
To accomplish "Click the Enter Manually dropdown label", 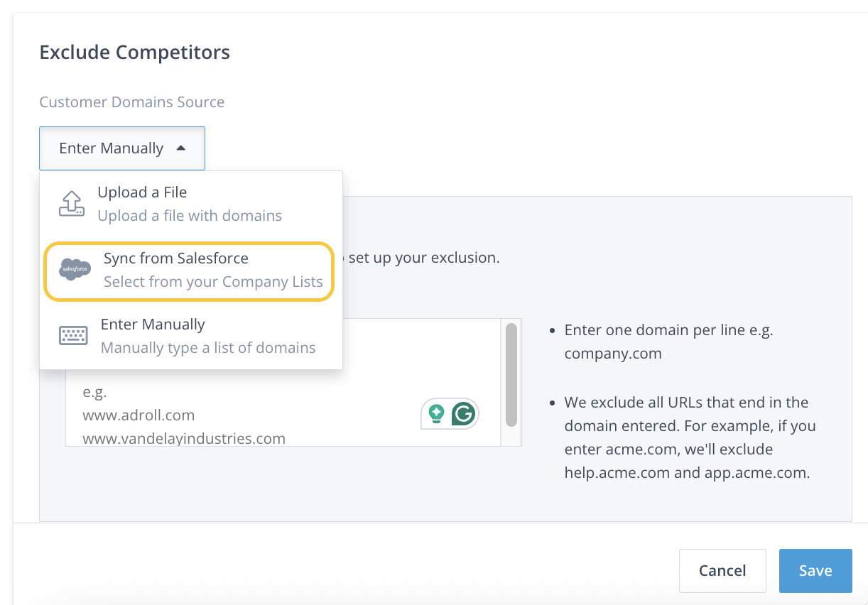I will 112,148.
